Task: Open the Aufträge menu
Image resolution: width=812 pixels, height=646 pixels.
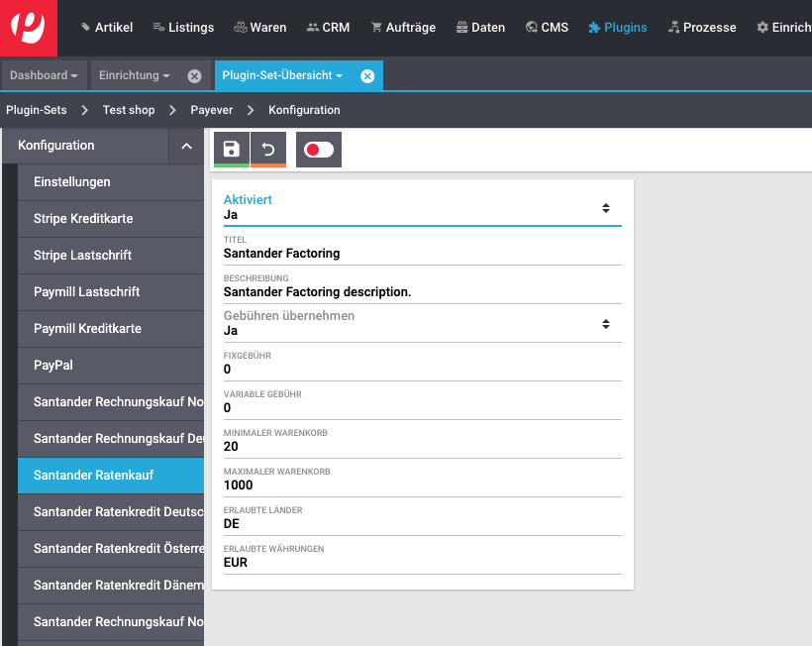Action: 403,28
